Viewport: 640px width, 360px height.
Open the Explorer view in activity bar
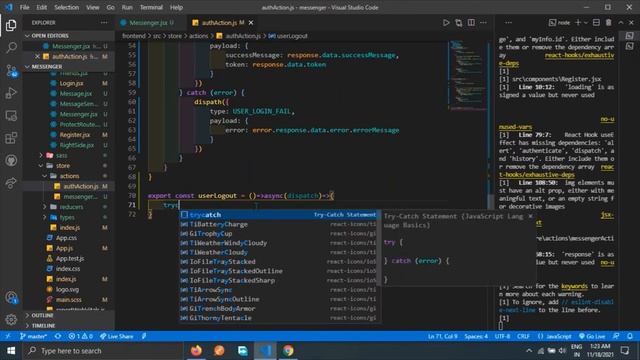pyautogui.click(x=11, y=26)
